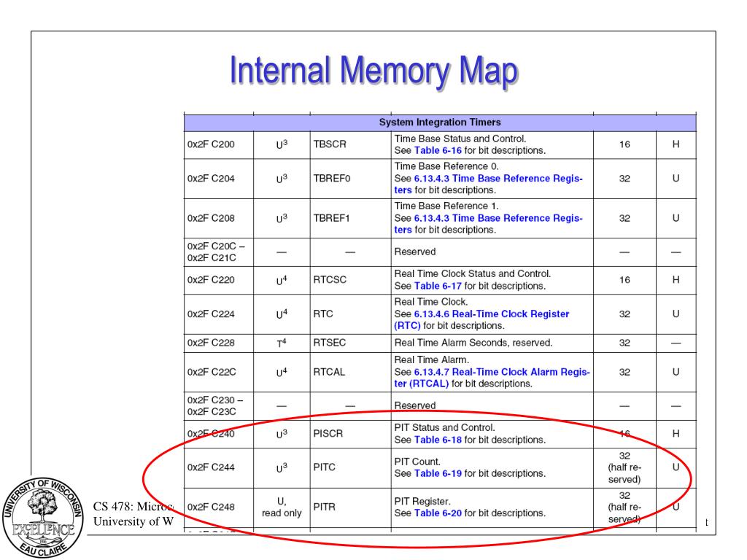
Task: Select address 0x2F C220
Action: click(211, 280)
